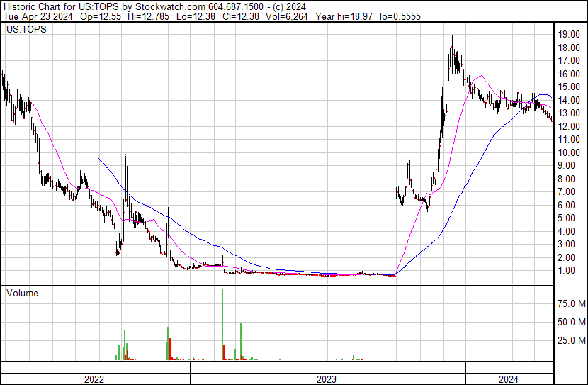Viewport: 588px width, 385px height.
Task: Click the 'Tue Apr 23 2024' date text
Action: 35,16
